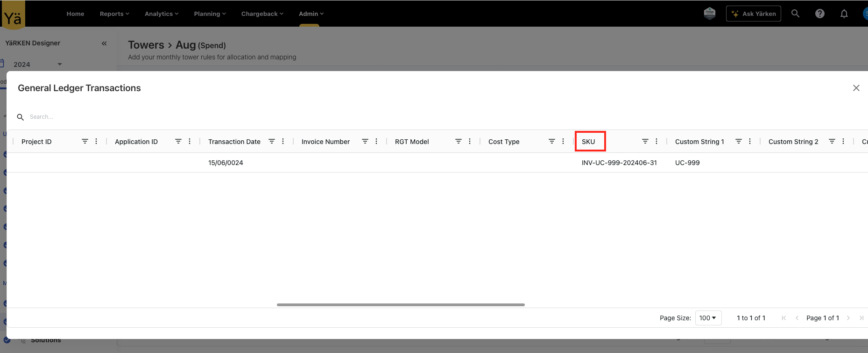Open filter for Transaction Date column

coord(272,141)
